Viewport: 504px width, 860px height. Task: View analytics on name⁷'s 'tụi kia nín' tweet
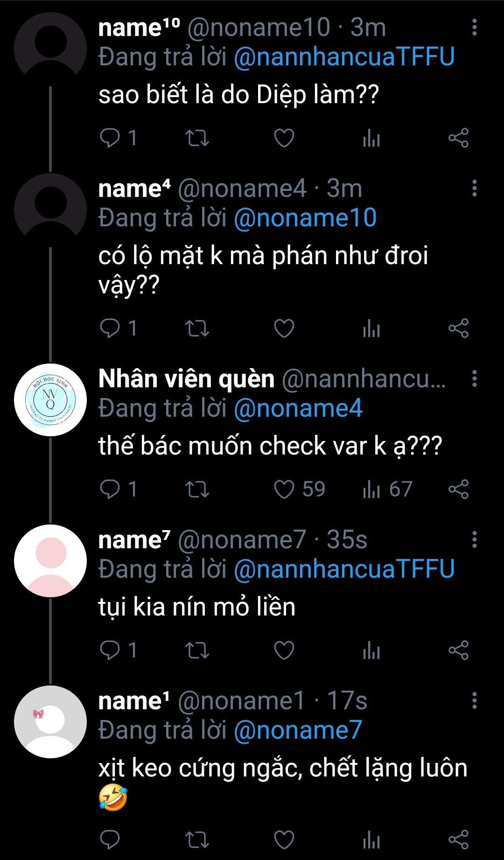click(371, 650)
